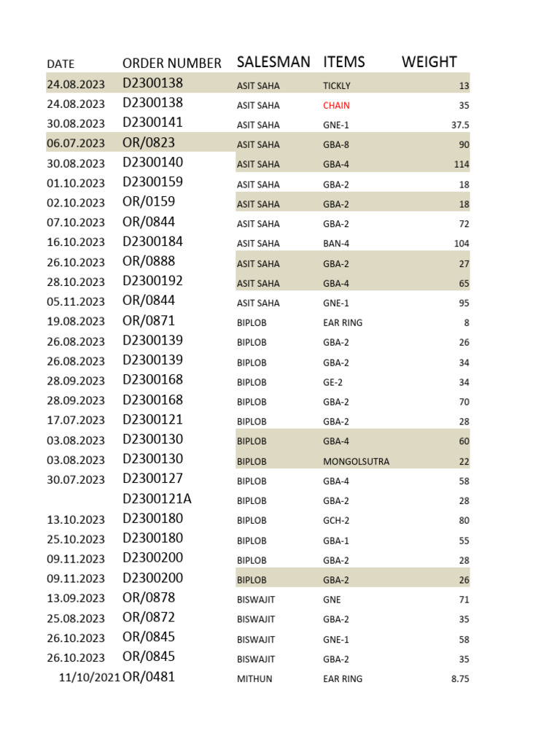
Task: Click the TICKLY item cell
Action: tap(336, 86)
